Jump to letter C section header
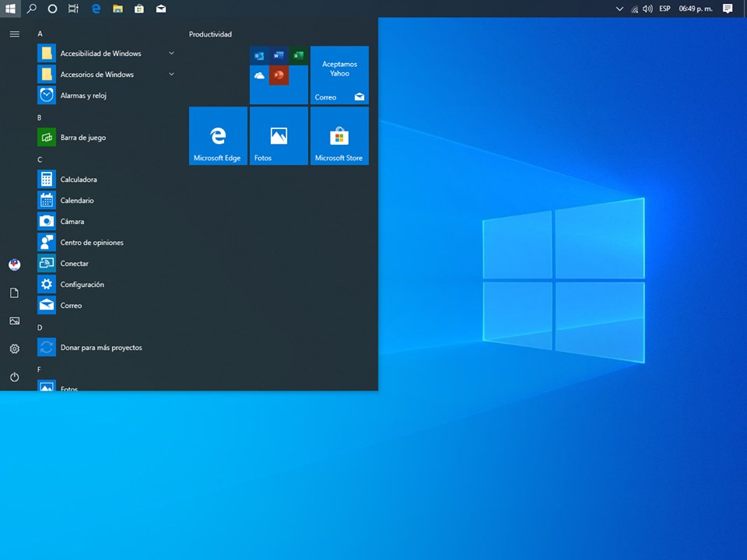Viewport: 747px width, 560px height. point(40,159)
